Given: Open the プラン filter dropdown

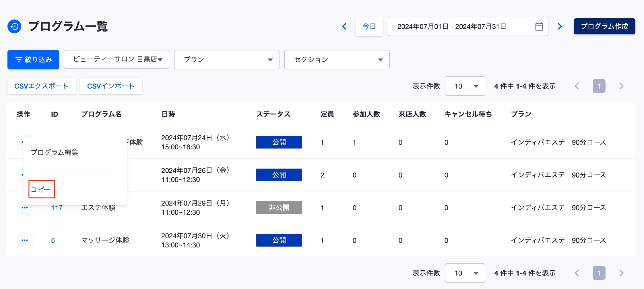Looking at the screenshot, I should click(226, 60).
